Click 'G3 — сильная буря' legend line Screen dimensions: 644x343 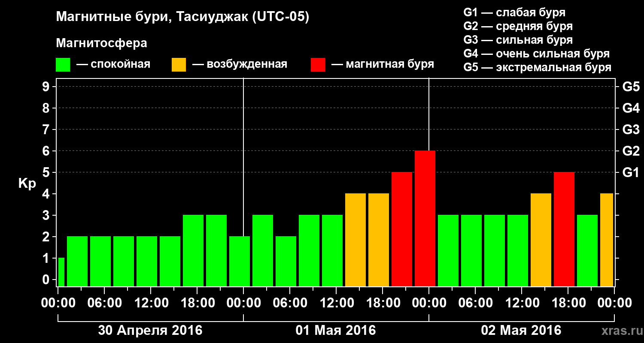[x=518, y=40]
